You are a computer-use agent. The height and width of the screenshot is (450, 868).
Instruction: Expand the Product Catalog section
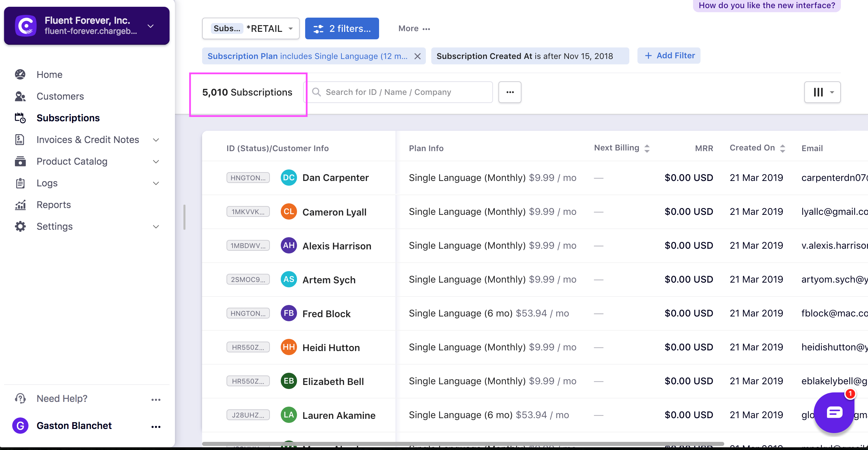pyautogui.click(x=156, y=161)
